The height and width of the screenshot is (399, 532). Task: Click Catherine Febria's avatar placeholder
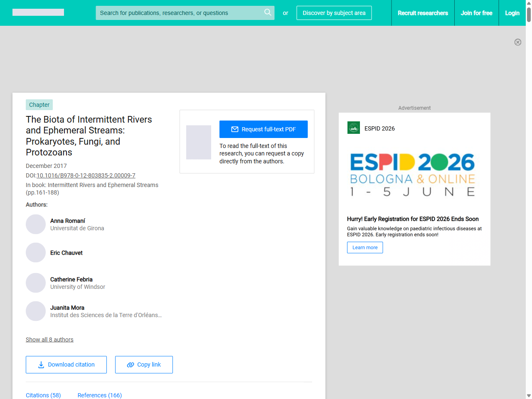pos(36,283)
